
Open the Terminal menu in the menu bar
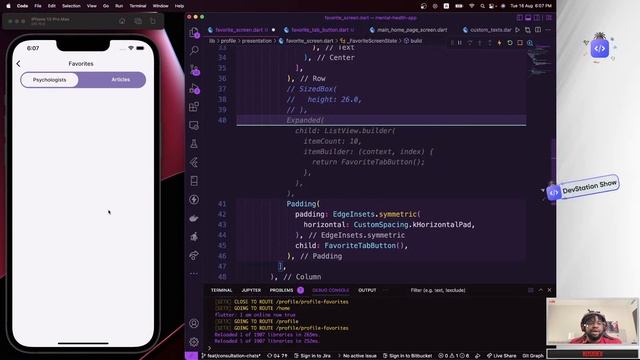[x=138, y=6]
